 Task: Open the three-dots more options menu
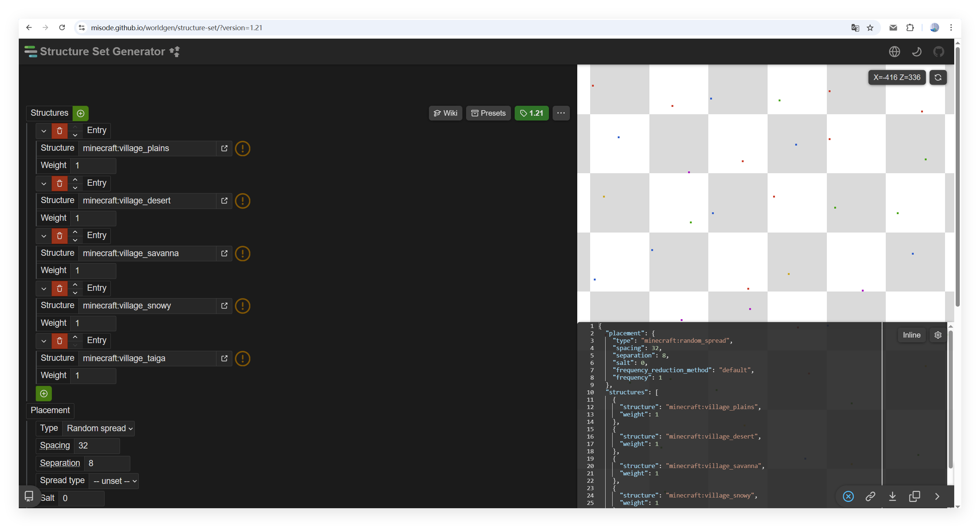tap(561, 113)
